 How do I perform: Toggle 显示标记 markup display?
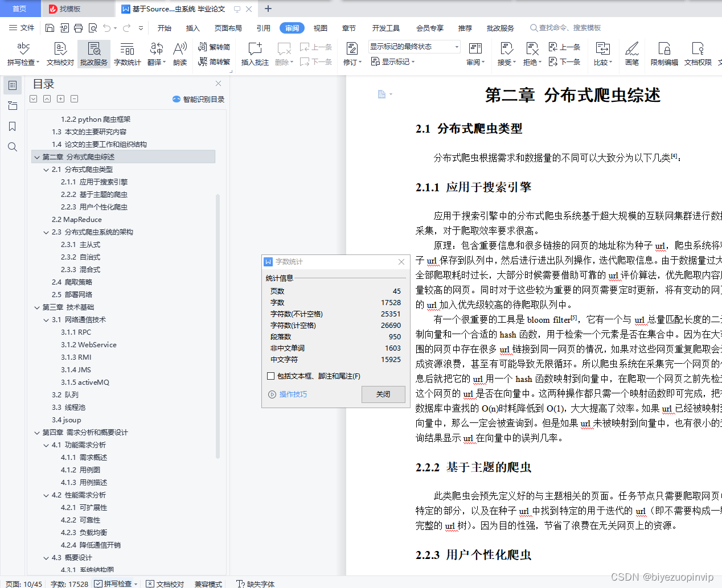(396, 61)
